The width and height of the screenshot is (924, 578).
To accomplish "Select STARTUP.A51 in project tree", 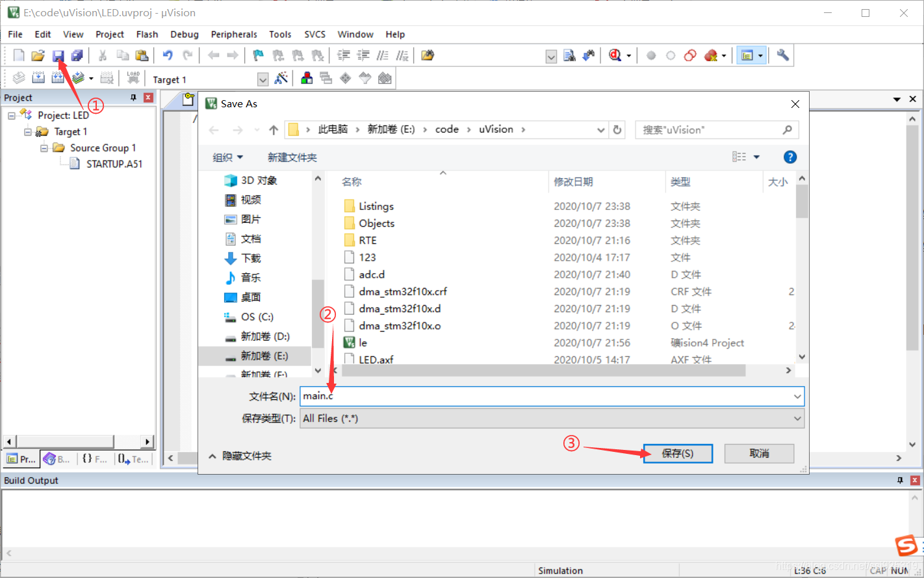I will 114,164.
